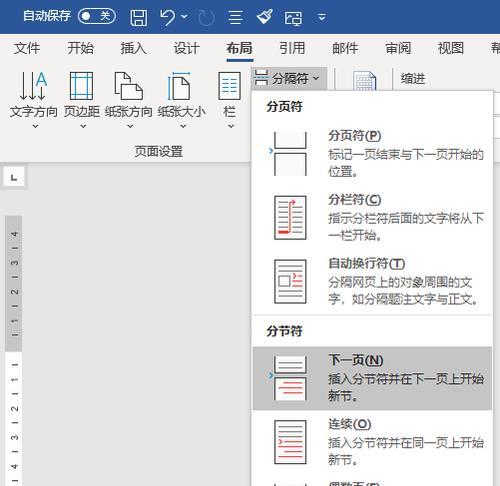Click the vertical ruler on the left
Viewport: 500px width, 486px height.
point(14,350)
